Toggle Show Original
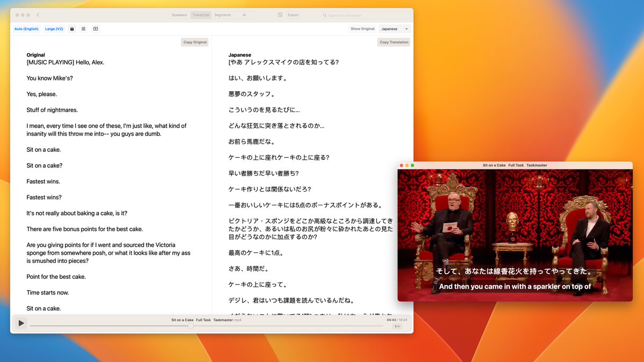Viewport: 644px width, 362px height. (363, 29)
